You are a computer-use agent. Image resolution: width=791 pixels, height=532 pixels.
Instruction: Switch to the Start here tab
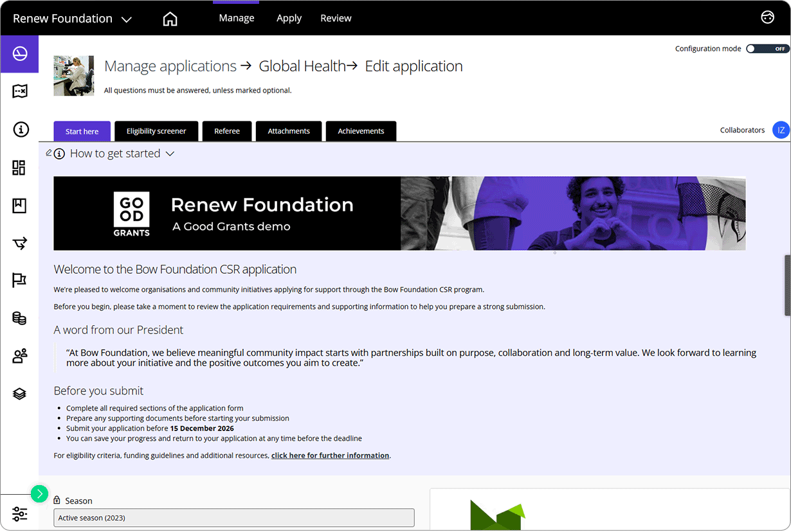point(82,131)
